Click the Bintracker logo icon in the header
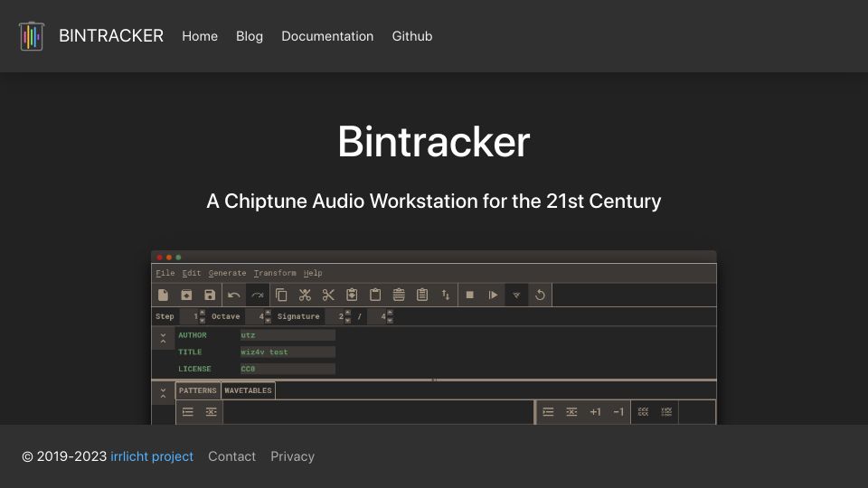The width and height of the screenshot is (868, 488). click(x=32, y=36)
